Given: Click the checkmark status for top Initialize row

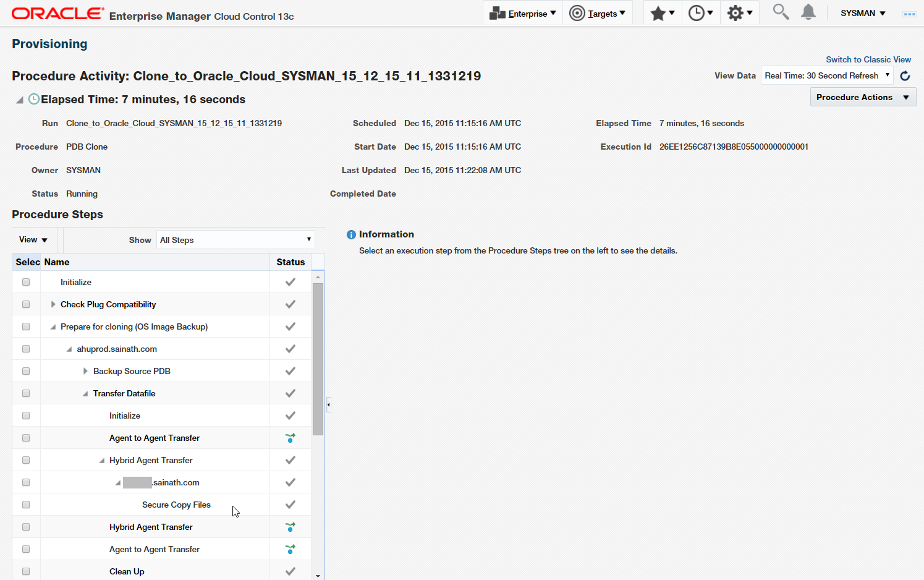Looking at the screenshot, I should [x=290, y=282].
